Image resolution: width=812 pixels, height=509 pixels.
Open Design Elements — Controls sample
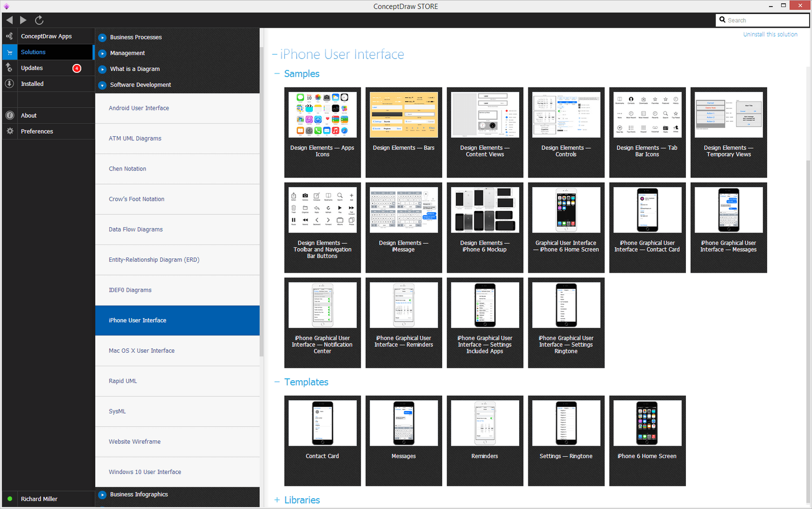pyautogui.click(x=566, y=132)
